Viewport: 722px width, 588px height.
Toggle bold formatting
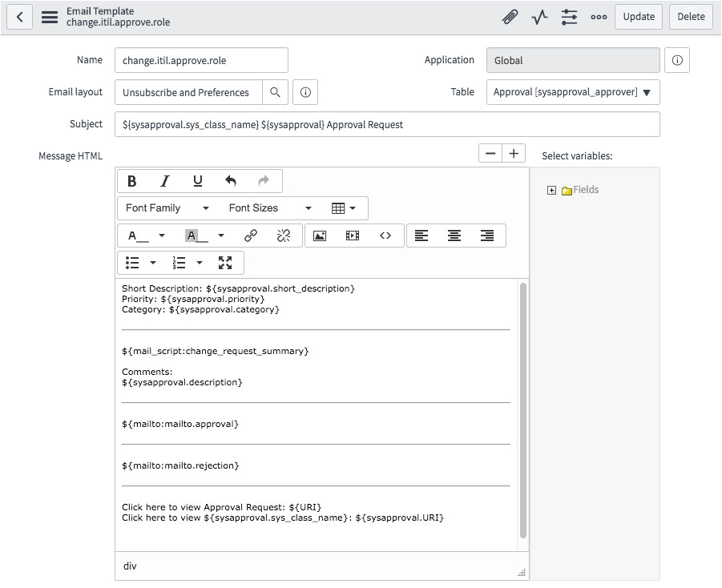(132, 181)
